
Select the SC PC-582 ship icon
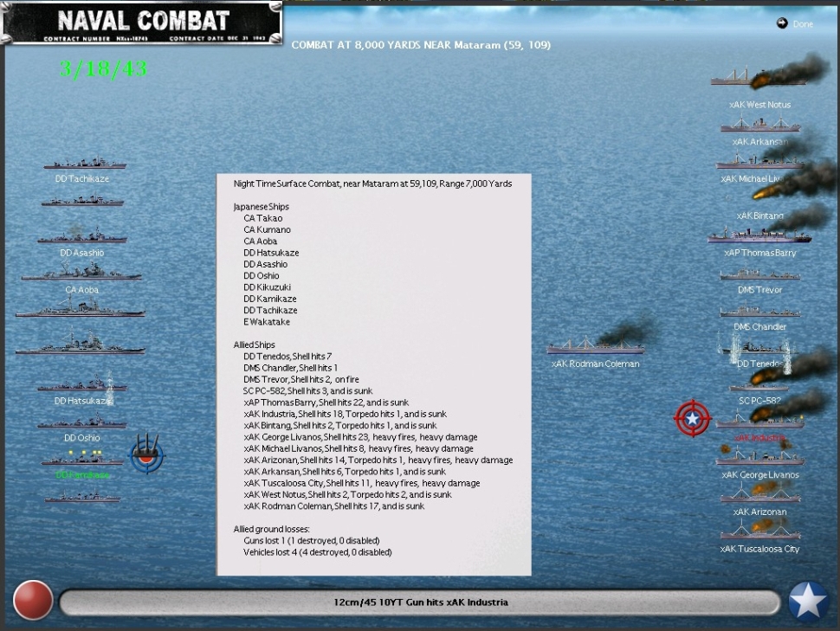[759, 386]
